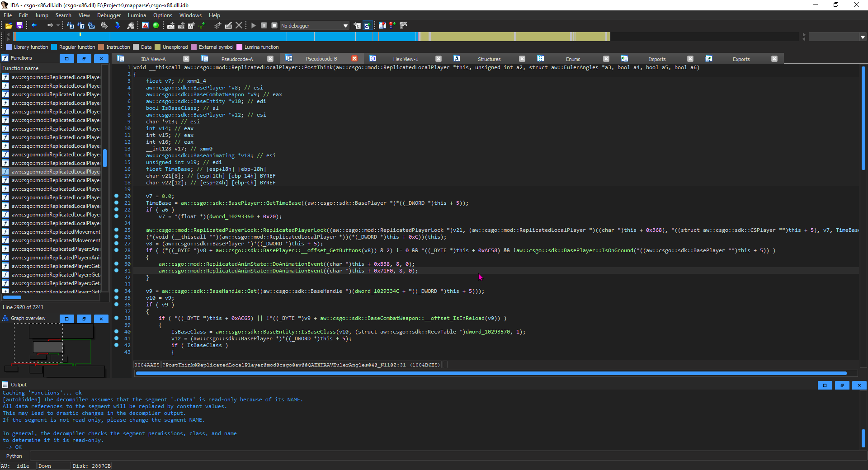Toggle breakpoint dot at pseudocode line 20

(116, 196)
